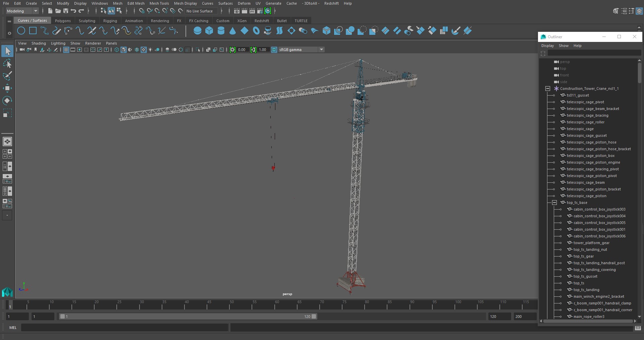644x340 pixels.
Task: Open the viewport Shading menu
Action: (39, 43)
